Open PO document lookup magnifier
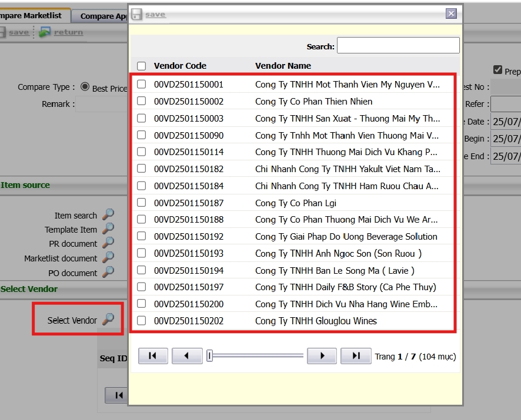Screen dimensions: 521x420 tap(108, 273)
